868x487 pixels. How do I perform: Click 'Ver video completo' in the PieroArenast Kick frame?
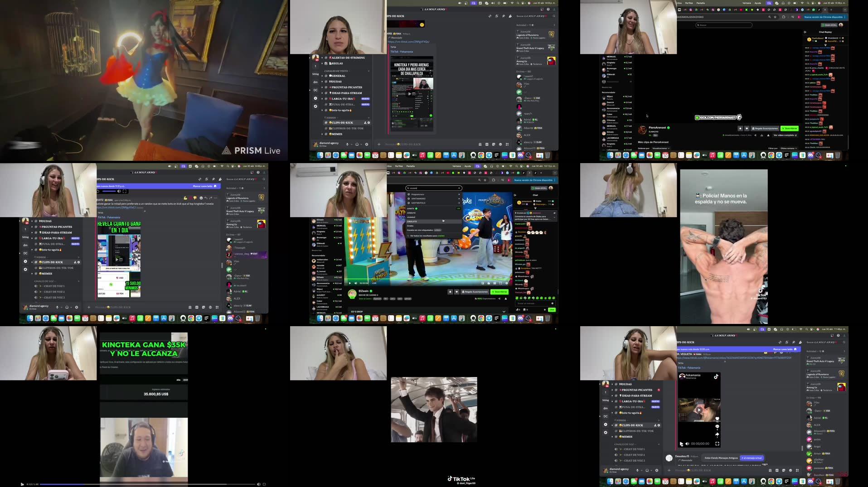(785, 135)
